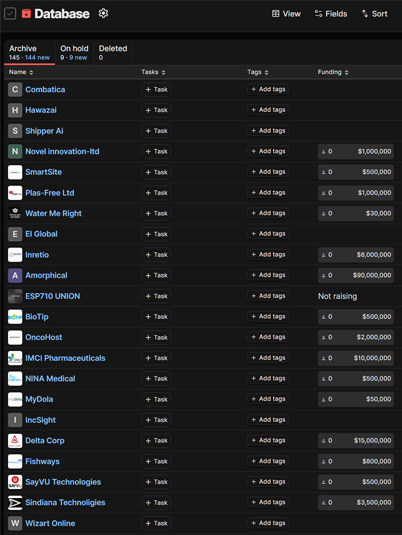Click IMCI Pharmaceuticals $10,000,000 funding cell

(x=356, y=358)
